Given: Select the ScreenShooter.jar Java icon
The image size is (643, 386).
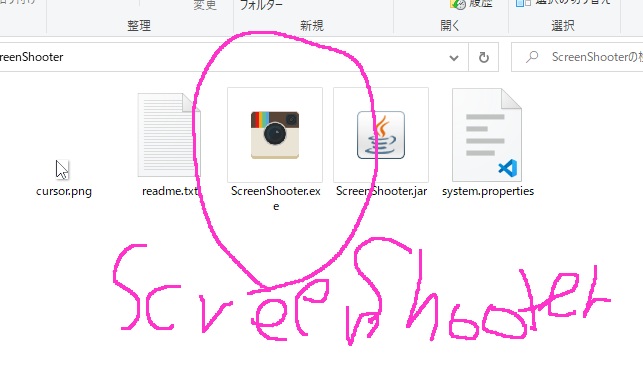Looking at the screenshot, I should point(381,135).
